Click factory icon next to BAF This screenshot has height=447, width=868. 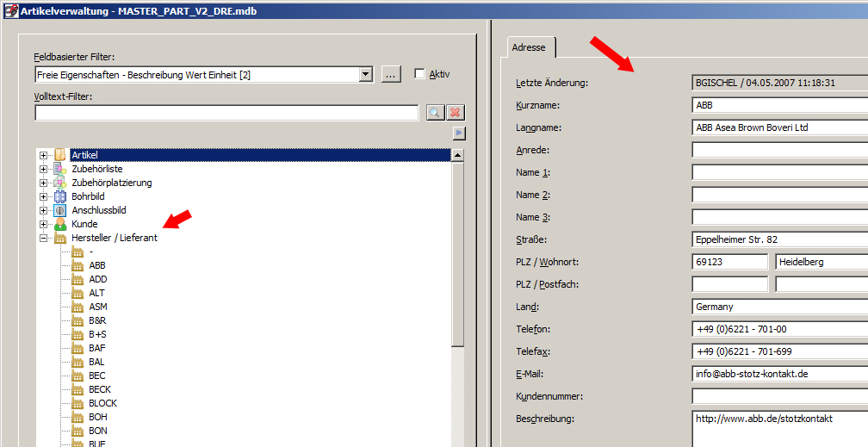click(77, 349)
